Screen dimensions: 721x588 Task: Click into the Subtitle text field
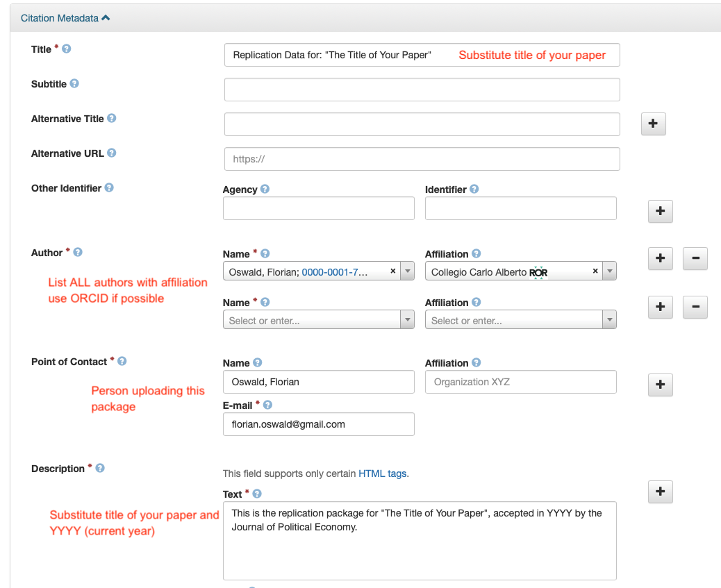tap(422, 90)
